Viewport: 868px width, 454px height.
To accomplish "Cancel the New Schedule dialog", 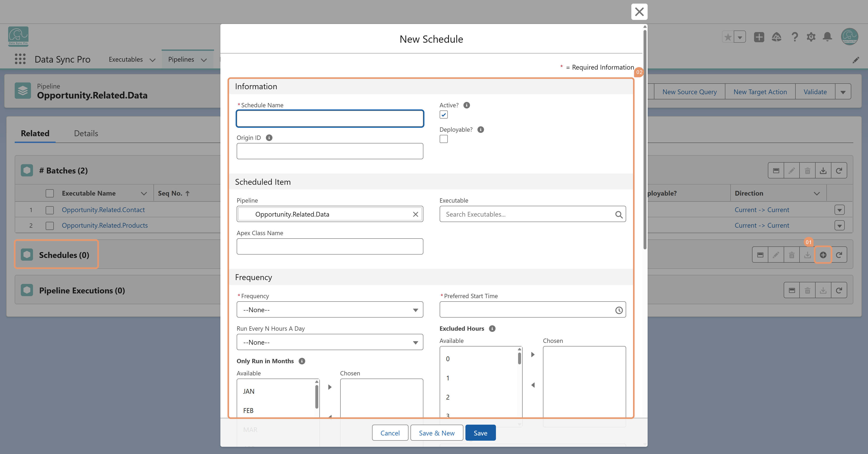I will coord(390,433).
